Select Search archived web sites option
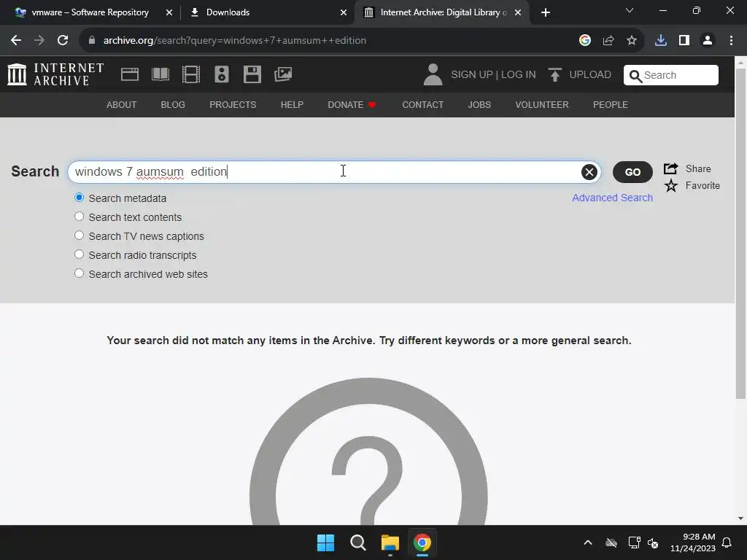The image size is (747, 560). click(x=79, y=273)
